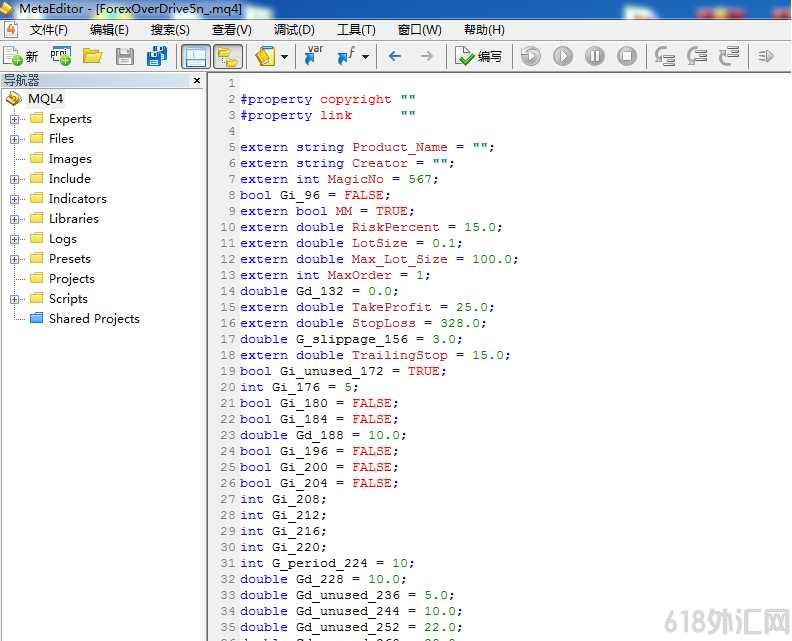The image size is (792, 641).
Task: Open the 调试(D) menu
Action: point(294,30)
